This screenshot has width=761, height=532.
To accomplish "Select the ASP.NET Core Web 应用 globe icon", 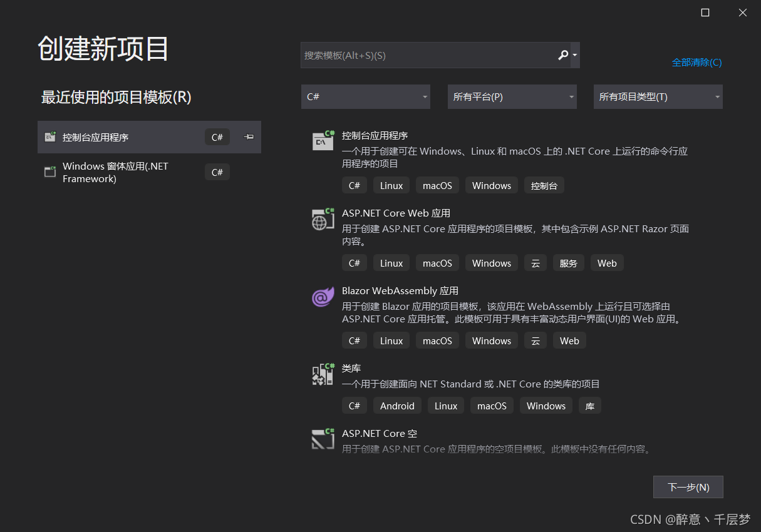I will [x=323, y=218].
